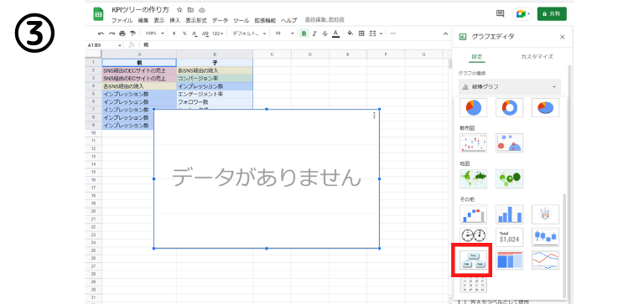Image resolution: width=644 pixels, height=304 pixels.
Task: Decrease decimal places
Action: (195, 33)
